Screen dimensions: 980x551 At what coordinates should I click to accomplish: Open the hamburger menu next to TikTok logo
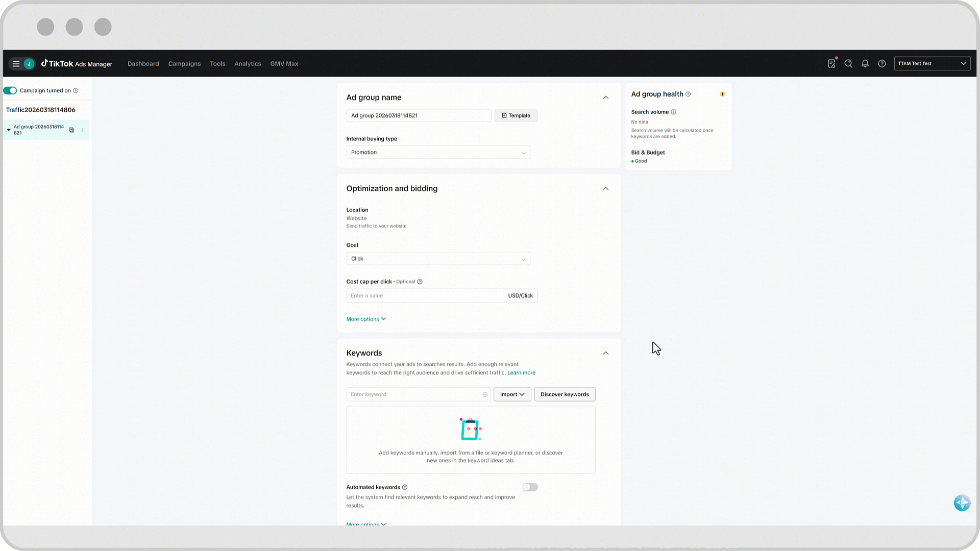[x=16, y=63]
